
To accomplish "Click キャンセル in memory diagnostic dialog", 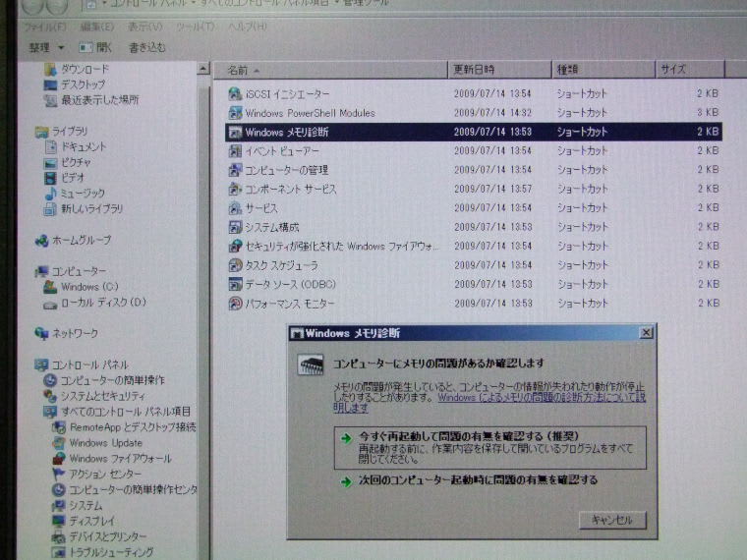I will click(612, 520).
